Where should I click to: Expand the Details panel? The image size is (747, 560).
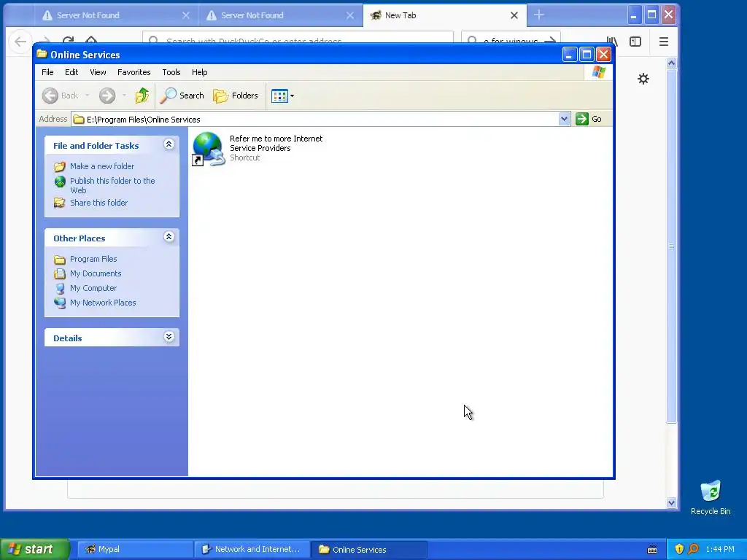pos(169,337)
